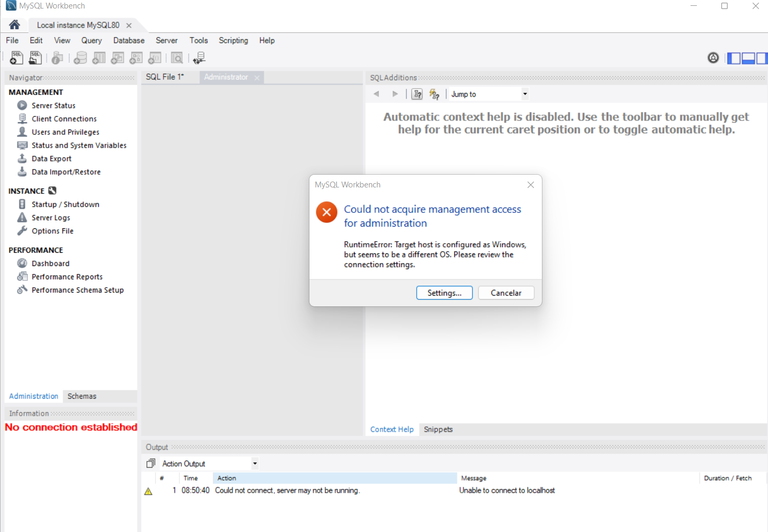
Task: Open Startup / Shutdown
Action: [65, 204]
